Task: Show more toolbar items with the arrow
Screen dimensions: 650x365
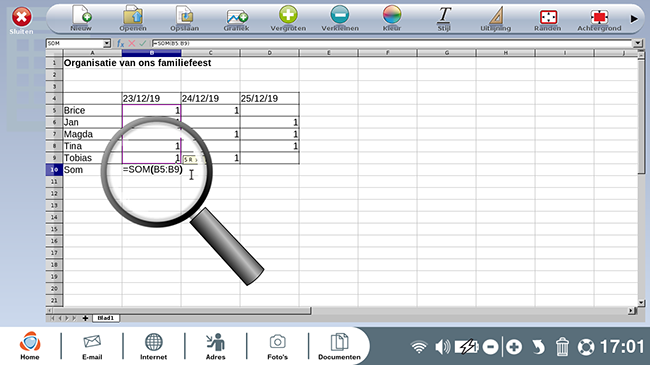Action: click(x=634, y=19)
